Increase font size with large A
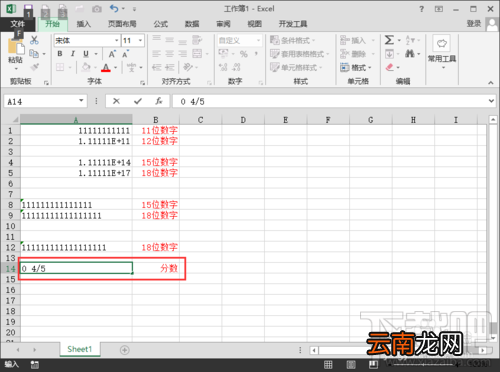This screenshot has height=372, width=500. click(112, 54)
